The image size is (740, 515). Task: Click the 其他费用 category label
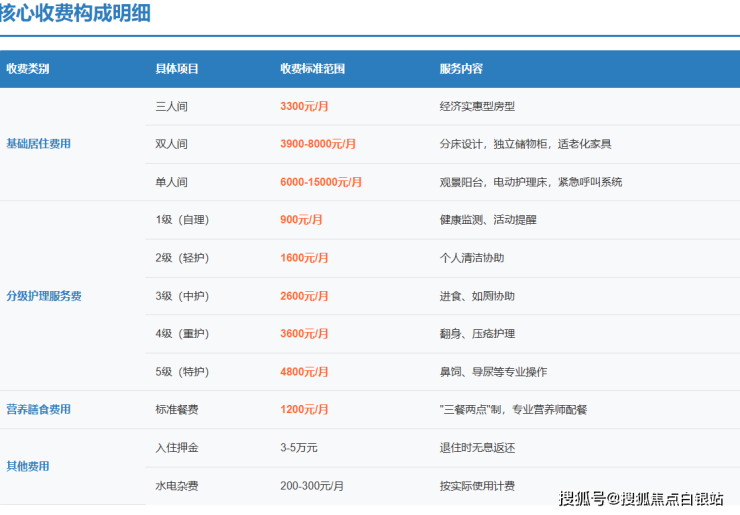tap(28, 466)
